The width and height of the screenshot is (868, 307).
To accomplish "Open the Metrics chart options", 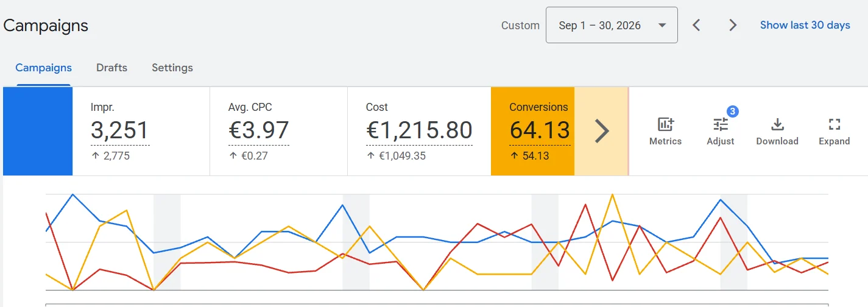I will click(665, 132).
